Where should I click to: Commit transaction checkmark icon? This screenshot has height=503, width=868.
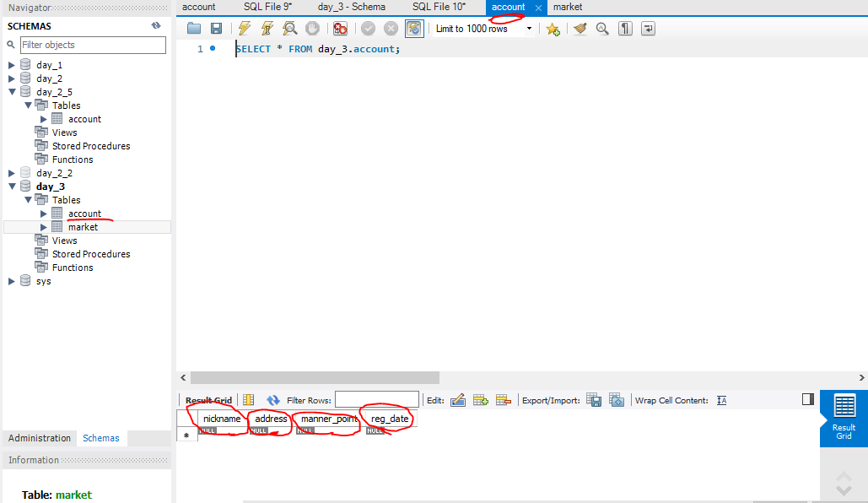click(x=368, y=28)
